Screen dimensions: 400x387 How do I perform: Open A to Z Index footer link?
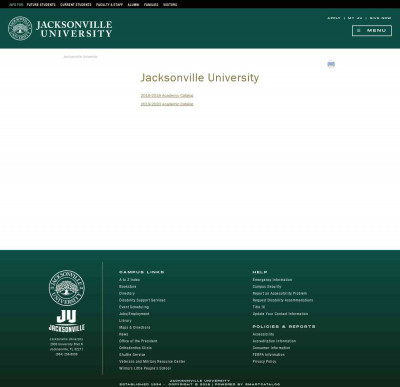tap(129, 280)
